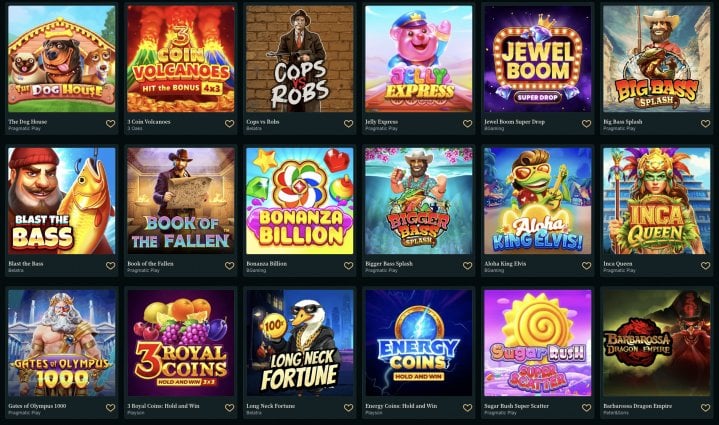Mark Big Bass Splash as favorite
The height and width of the screenshot is (425, 719).
705,124
